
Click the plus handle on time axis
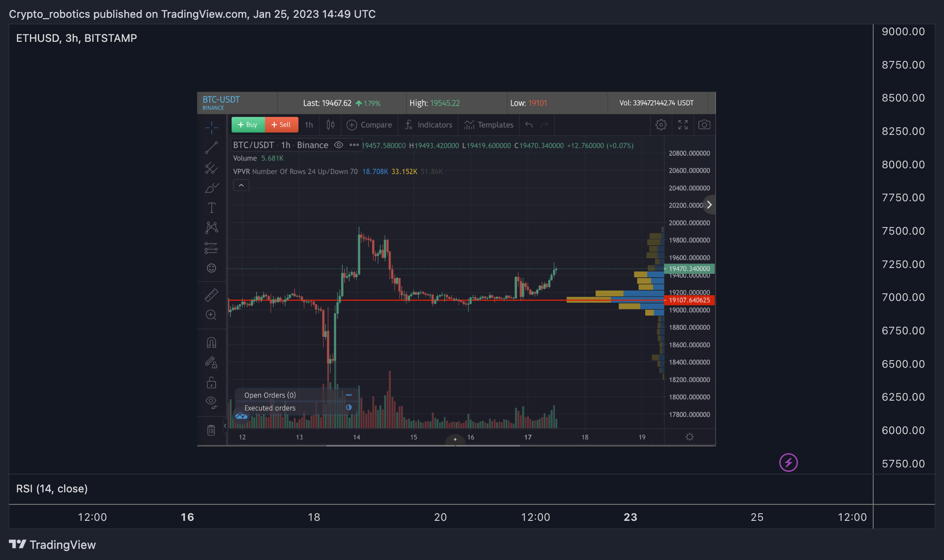[455, 439]
